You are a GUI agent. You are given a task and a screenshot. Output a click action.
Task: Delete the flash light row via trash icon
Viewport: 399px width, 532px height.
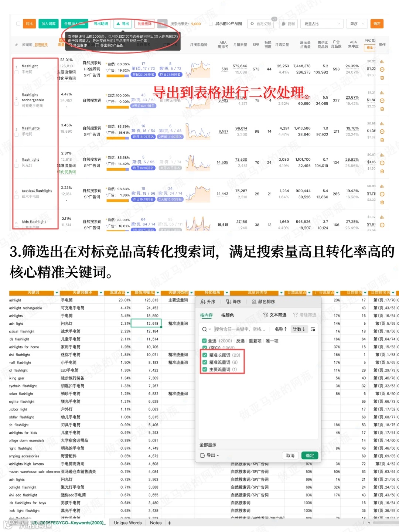(x=382, y=171)
